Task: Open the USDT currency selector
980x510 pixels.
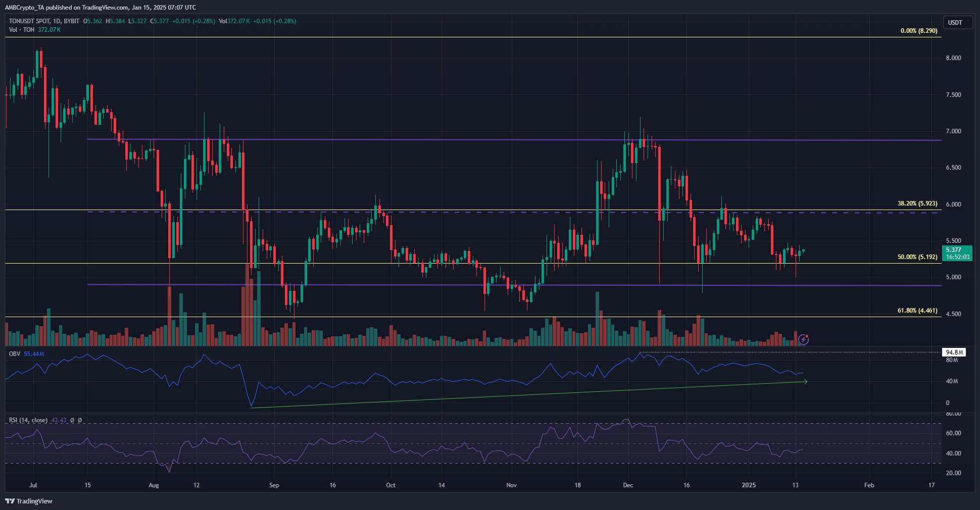Action: pos(958,23)
